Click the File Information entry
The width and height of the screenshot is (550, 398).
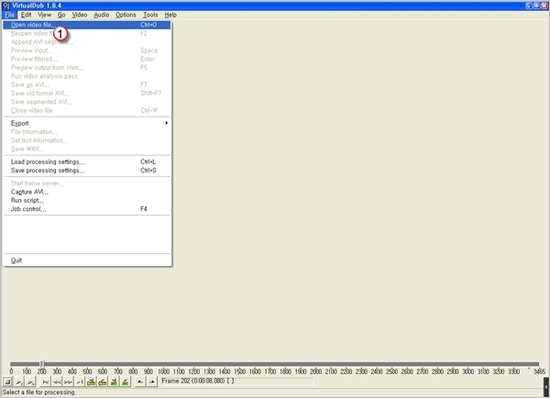point(87,132)
